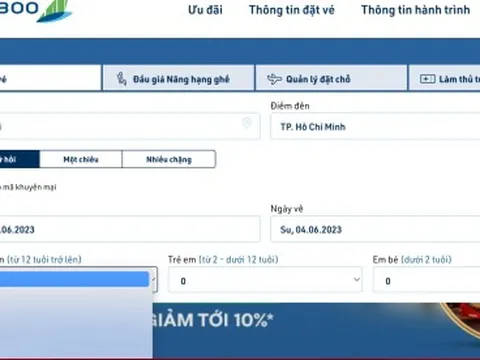Screen dimensions: 480x360
Task: Select the round-trip Khứ hồi option
Action: [20, 159]
